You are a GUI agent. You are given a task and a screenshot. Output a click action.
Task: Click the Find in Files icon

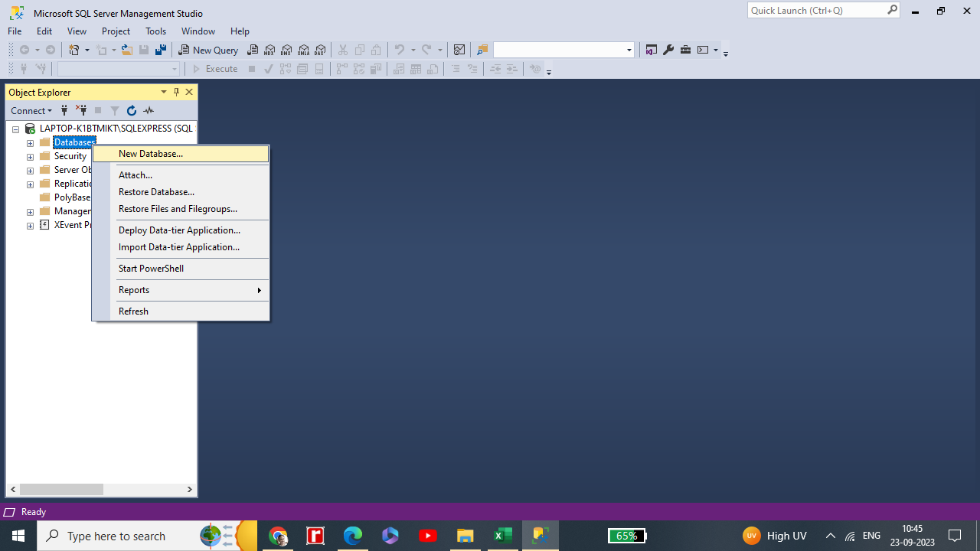coord(482,50)
